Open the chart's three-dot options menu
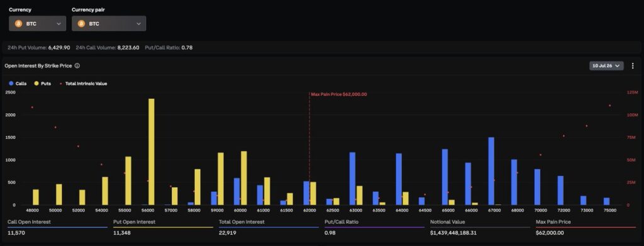The image size is (644, 246). pyautogui.click(x=633, y=65)
